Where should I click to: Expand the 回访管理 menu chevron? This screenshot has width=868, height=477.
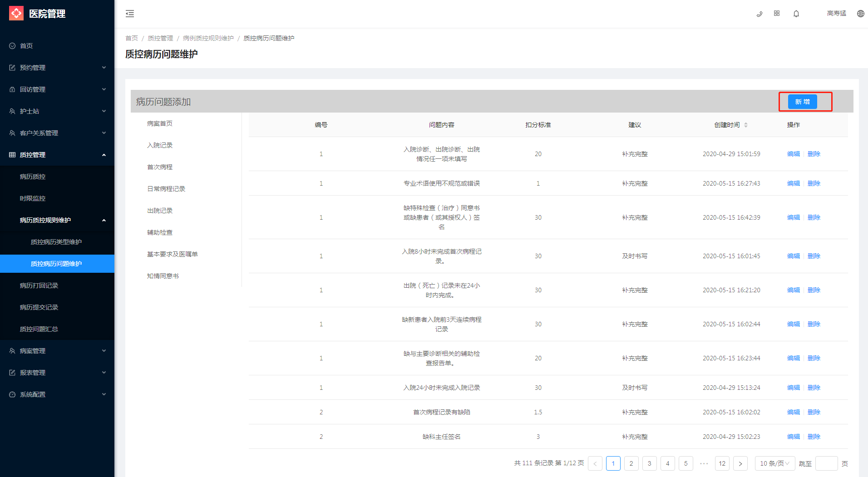coord(104,89)
